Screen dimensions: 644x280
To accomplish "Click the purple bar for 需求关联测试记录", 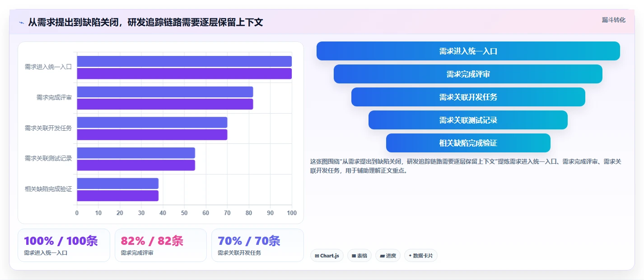I will coord(136,165).
